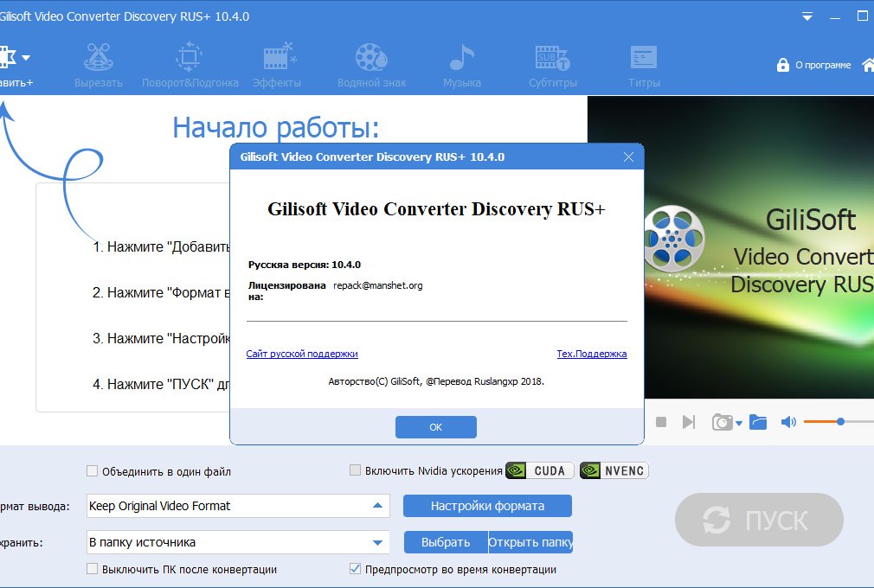
Task: Open the О программе menu item
Action: [x=823, y=65]
